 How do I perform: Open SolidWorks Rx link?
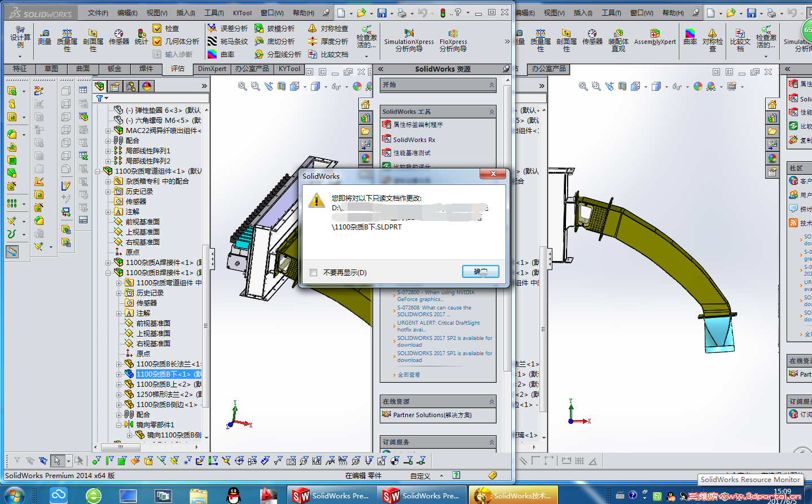(x=414, y=140)
